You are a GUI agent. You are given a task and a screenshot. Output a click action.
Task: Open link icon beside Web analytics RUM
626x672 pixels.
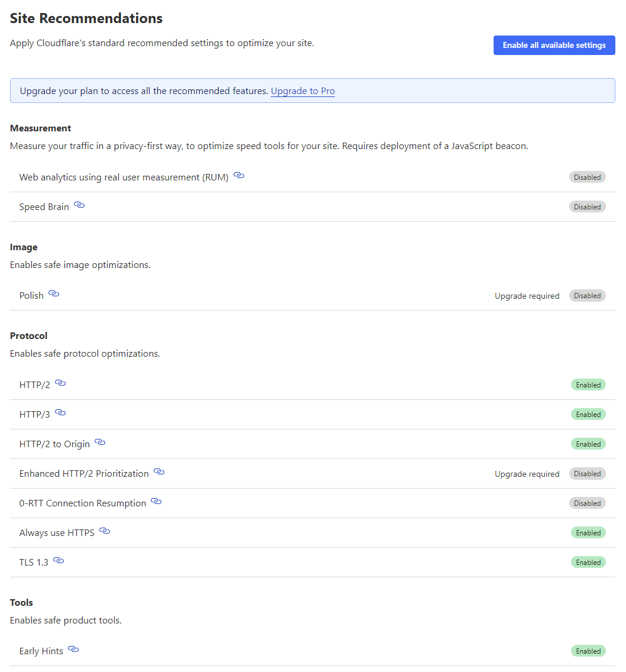click(239, 175)
